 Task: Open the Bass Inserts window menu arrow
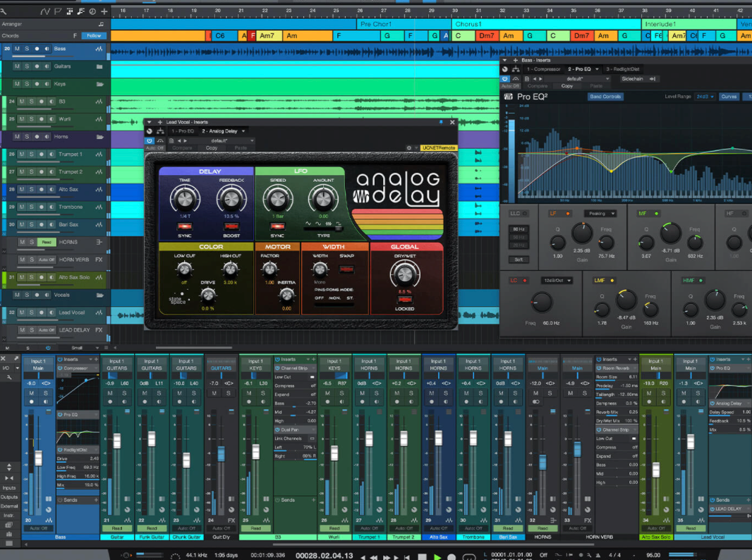point(504,61)
